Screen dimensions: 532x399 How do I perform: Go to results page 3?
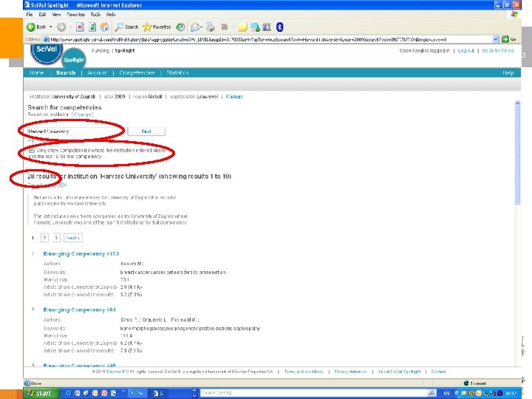56,238
